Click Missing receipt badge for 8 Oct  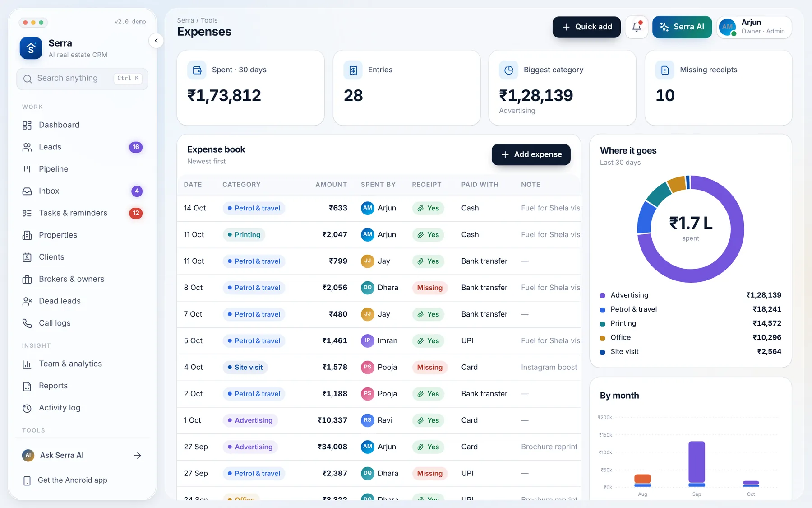[429, 288]
